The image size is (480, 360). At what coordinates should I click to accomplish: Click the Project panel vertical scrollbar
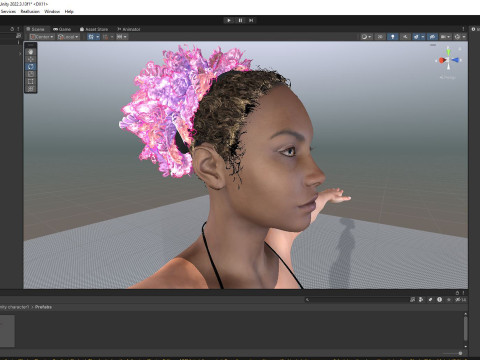coord(465,329)
